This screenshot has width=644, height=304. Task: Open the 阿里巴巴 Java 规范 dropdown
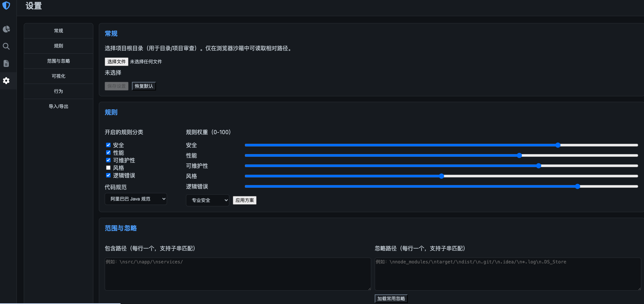tap(136, 199)
